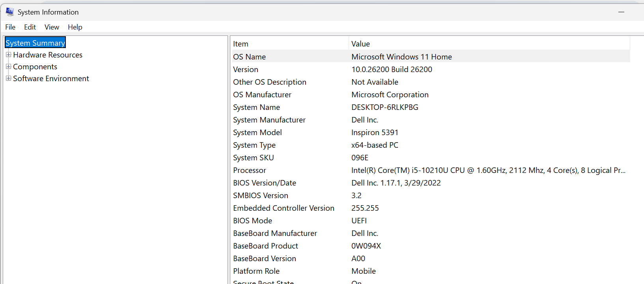
Task: Select the OS Manufacturer row
Action: [430, 95]
